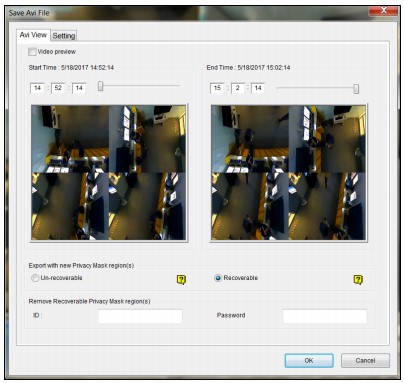Click the Cancel button
The width and height of the screenshot is (404, 383).
pyautogui.click(x=365, y=361)
